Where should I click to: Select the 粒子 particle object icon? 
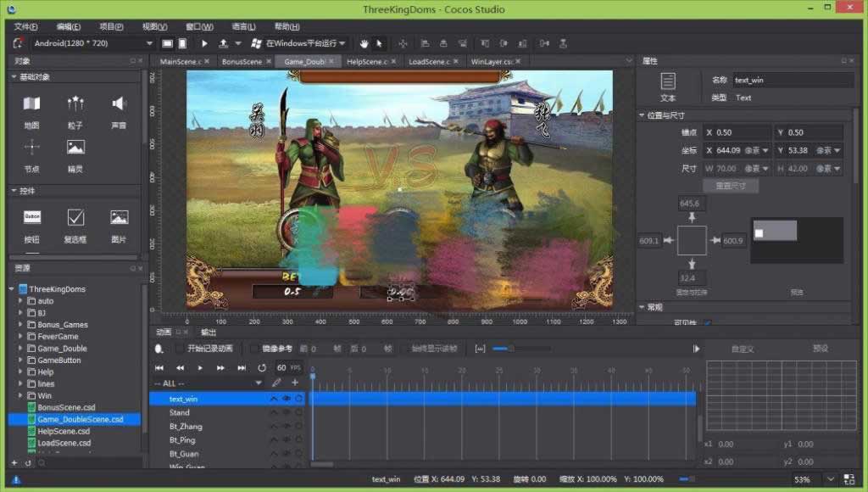(75, 104)
